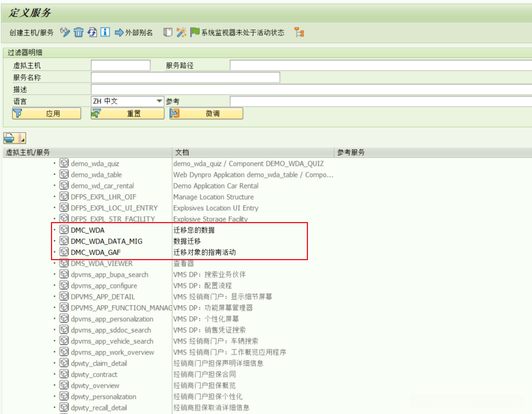Click the service icon beside DMC_WDA_DATA_MIG
The image size is (532, 414).
pyautogui.click(x=64, y=241)
